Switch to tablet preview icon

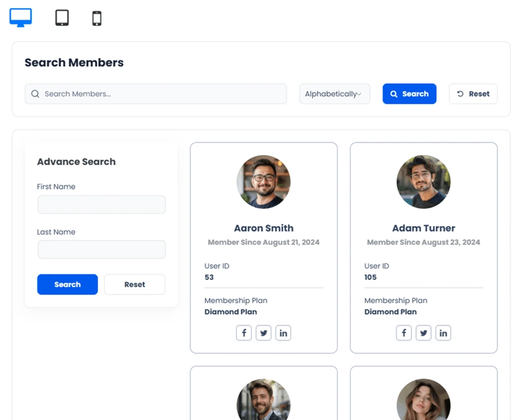pos(62,18)
